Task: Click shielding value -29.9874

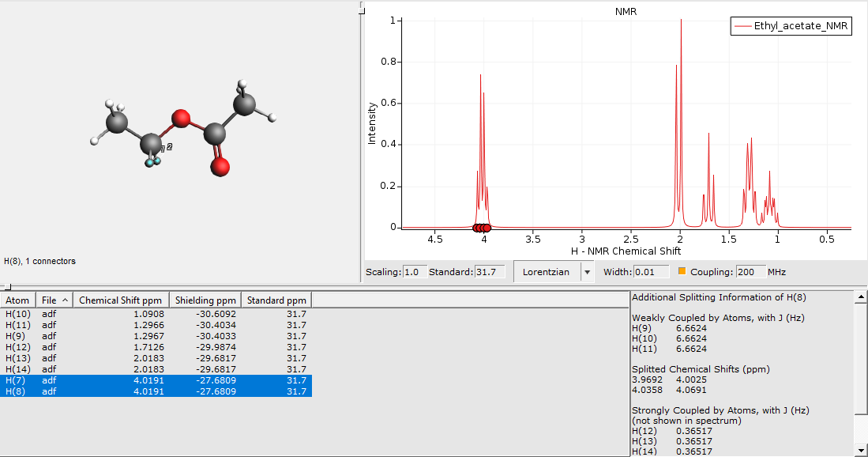Action: tap(216, 347)
